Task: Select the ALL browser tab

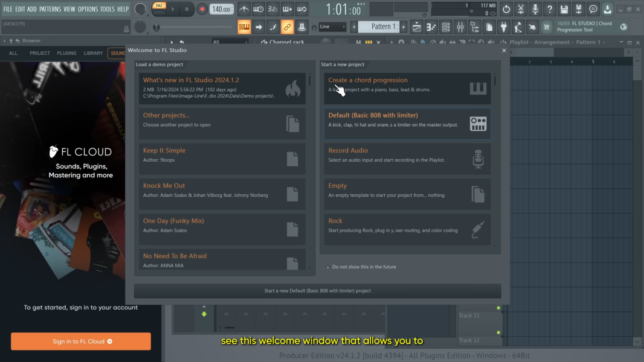Action: click(13, 53)
